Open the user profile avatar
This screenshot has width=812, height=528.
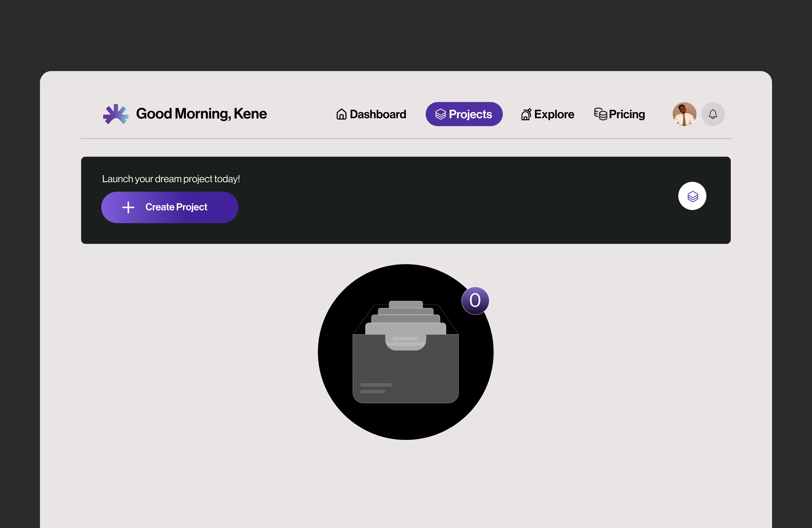684,114
